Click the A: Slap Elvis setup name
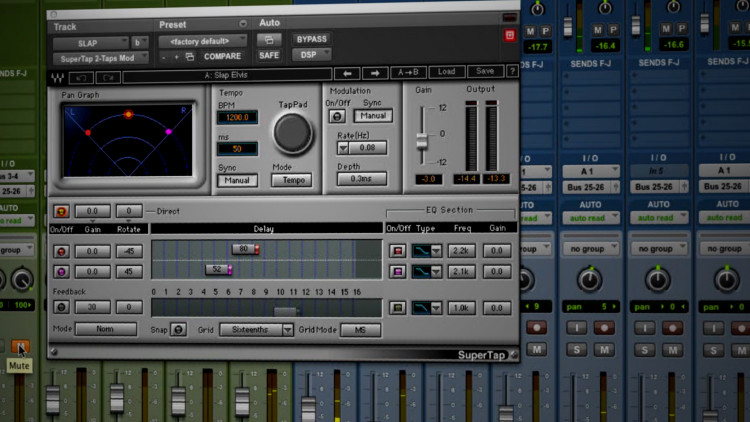This screenshot has height=422, width=750. 227,75
